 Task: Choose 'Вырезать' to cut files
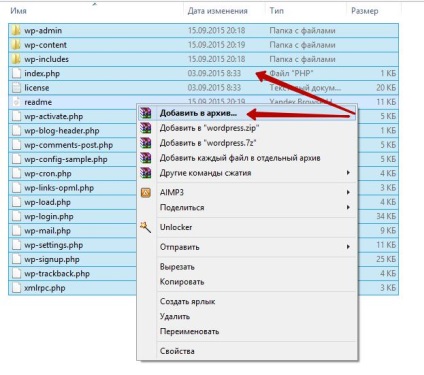point(247,267)
